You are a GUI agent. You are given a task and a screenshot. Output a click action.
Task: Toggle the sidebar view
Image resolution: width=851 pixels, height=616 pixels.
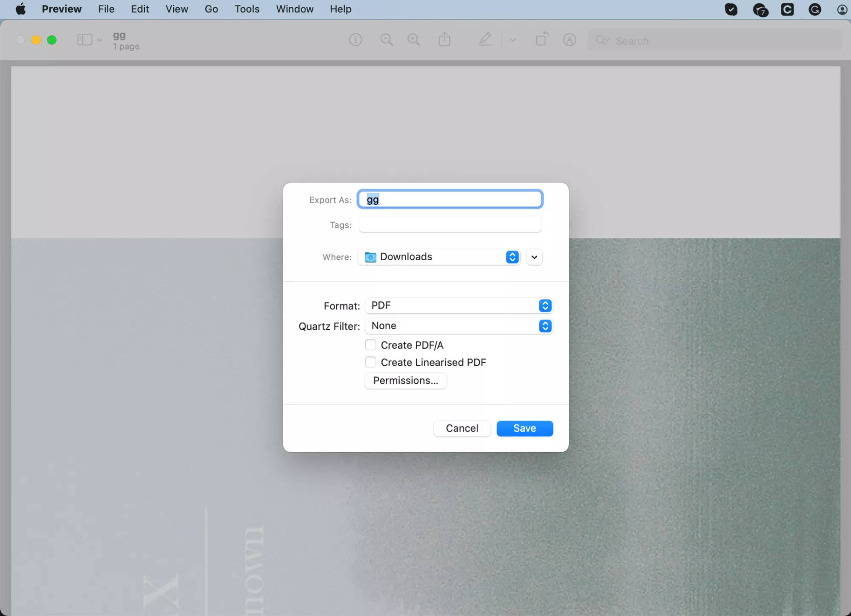tap(84, 40)
